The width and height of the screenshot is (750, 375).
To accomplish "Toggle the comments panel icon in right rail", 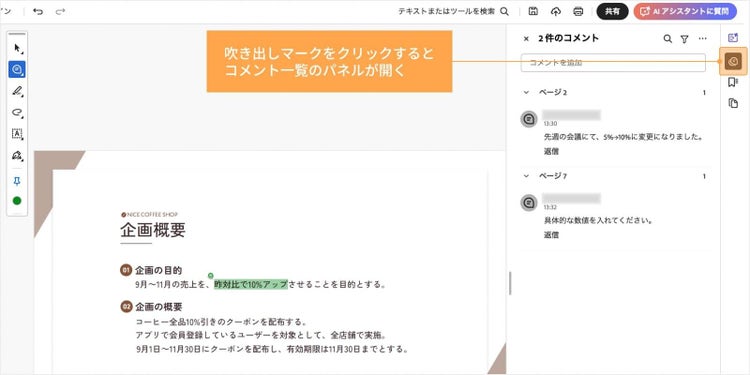I will point(733,61).
